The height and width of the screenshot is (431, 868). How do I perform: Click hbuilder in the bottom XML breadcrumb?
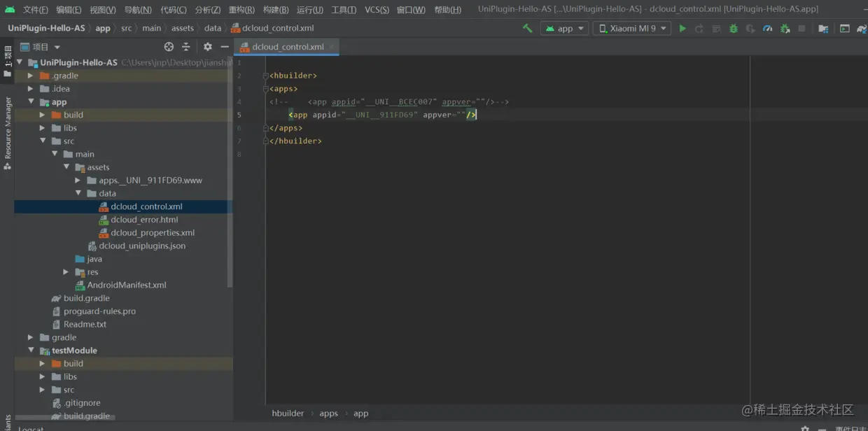pyautogui.click(x=288, y=414)
